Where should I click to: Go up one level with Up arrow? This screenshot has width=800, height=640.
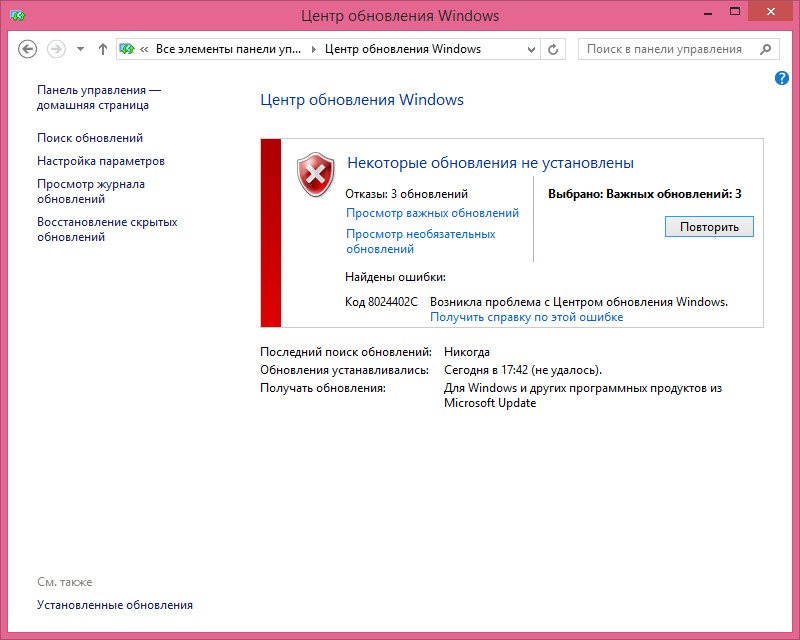coord(103,49)
